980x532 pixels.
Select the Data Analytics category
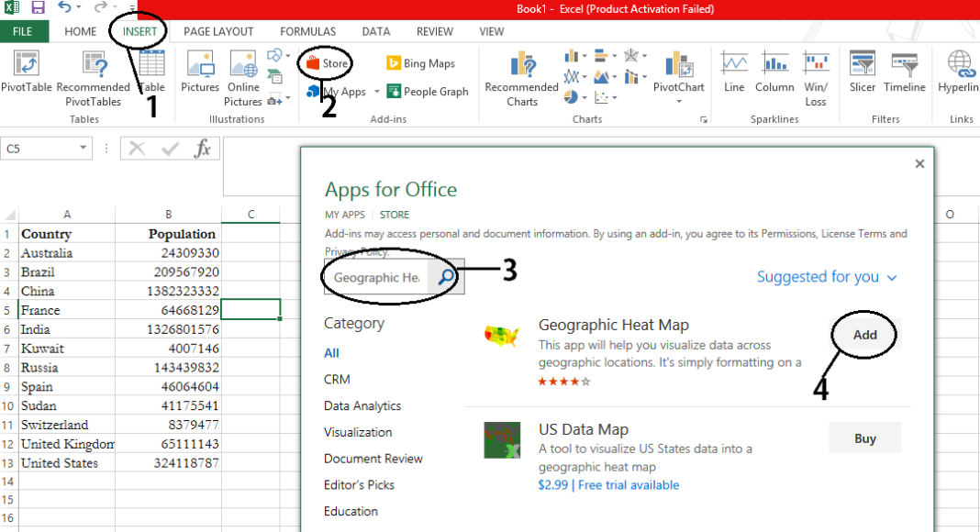point(362,405)
